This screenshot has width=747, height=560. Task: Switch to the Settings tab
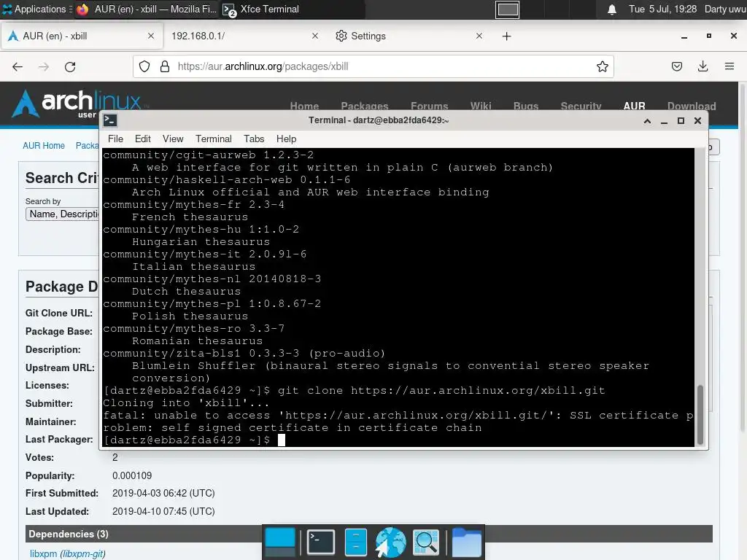pyautogui.click(x=409, y=36)
